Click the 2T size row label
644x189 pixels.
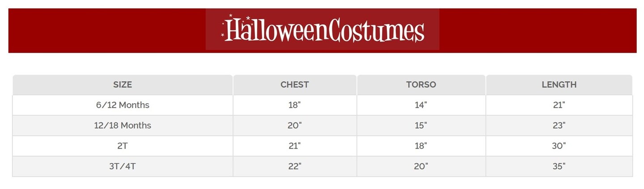pos(123,146)
